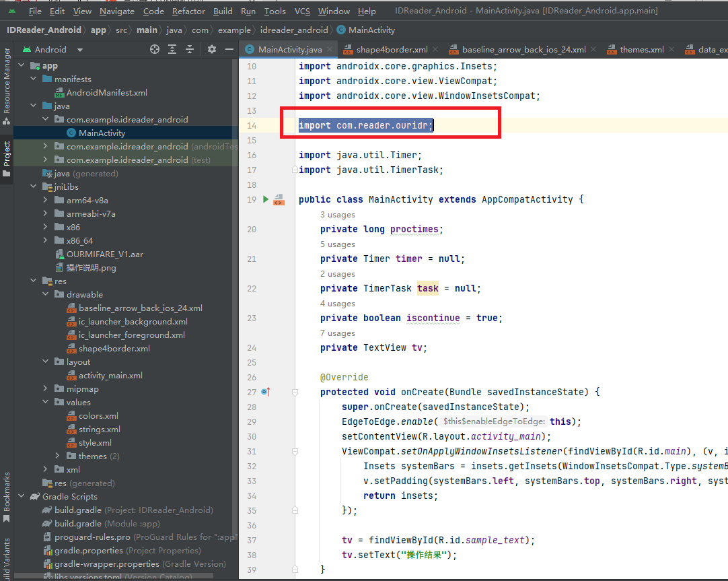Expand the mipmap folder
The image size is (728, 581).
45,388
